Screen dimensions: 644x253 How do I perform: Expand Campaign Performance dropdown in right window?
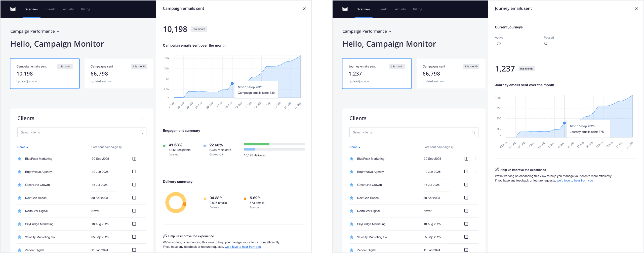367,31
